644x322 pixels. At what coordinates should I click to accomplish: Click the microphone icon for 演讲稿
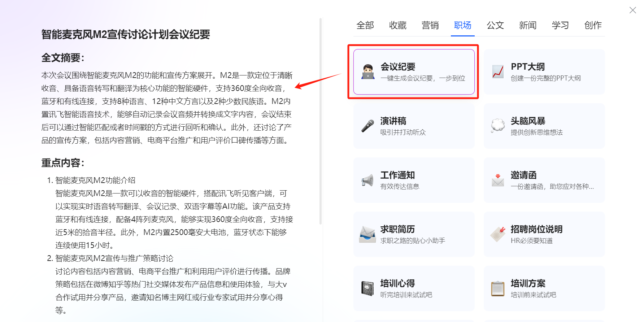368,126
